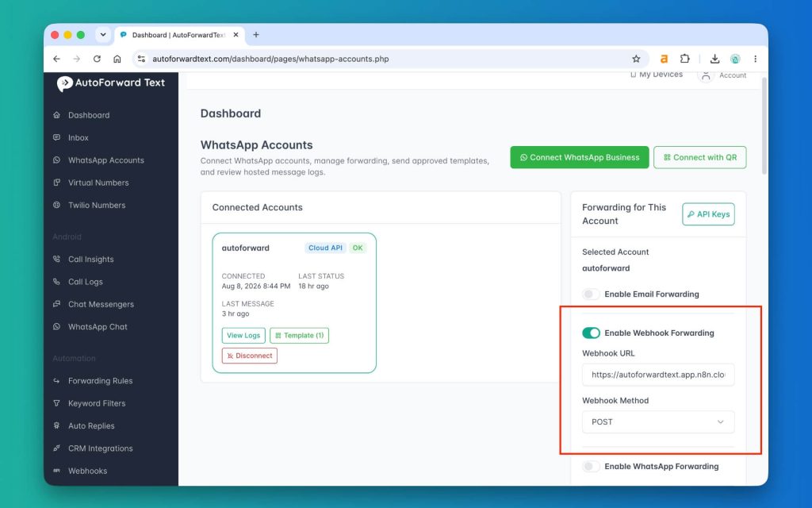Open Keyword Filters in the sidebar
The height and width of the screenshot is (508, 812).
click(x=97, y=403)
